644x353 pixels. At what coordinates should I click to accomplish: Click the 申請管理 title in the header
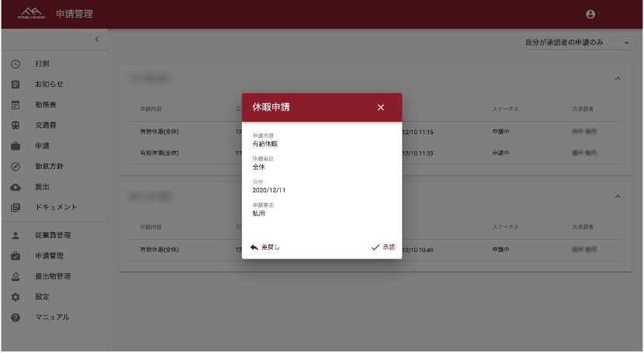[74, 15]
